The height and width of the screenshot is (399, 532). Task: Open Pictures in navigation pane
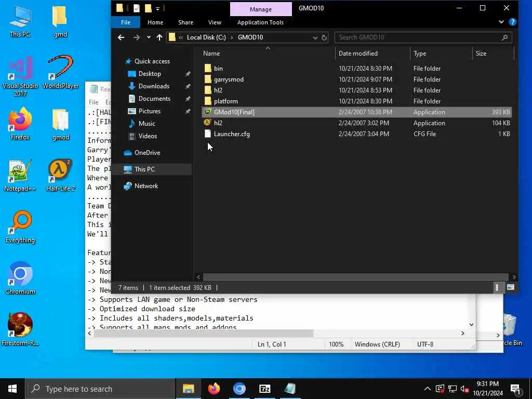[x=149, y=111]
